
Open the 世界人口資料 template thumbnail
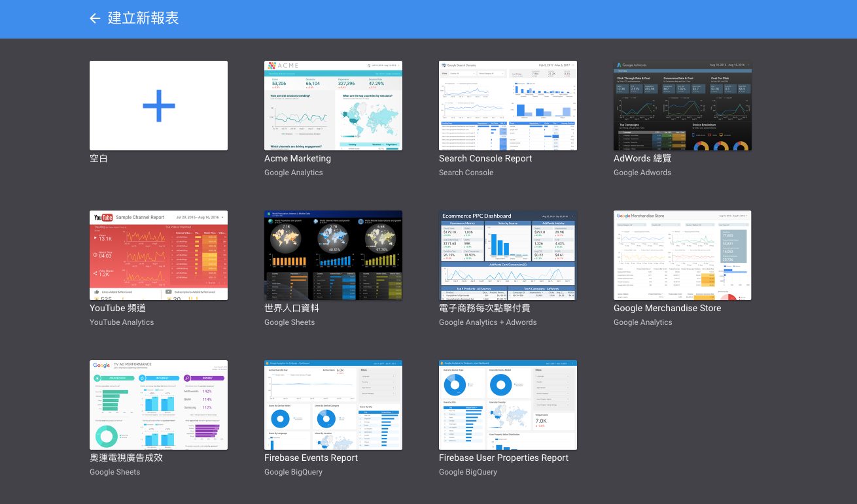point(333,256)
